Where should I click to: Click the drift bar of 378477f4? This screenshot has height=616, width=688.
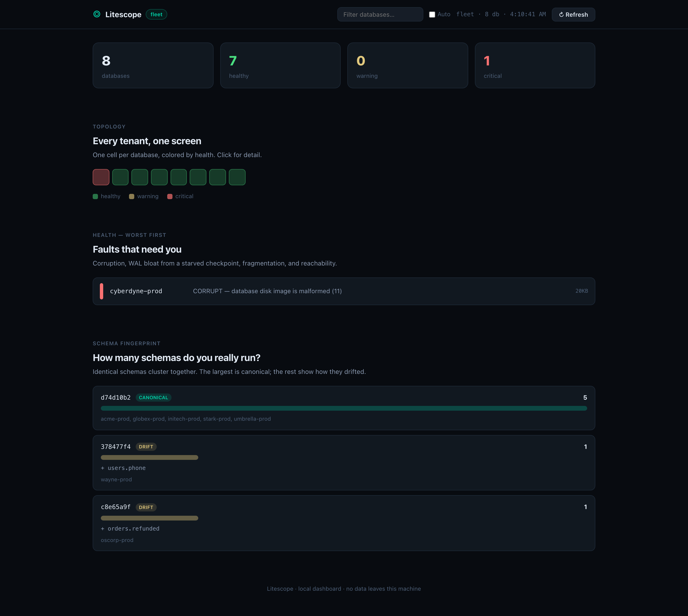(149, 458)
